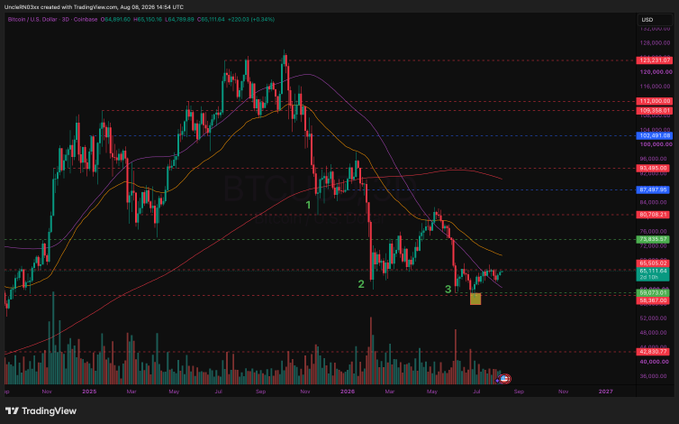This screenshot has height=424, width=679.
Task: Click the green wave label 3
Action: 448,289
